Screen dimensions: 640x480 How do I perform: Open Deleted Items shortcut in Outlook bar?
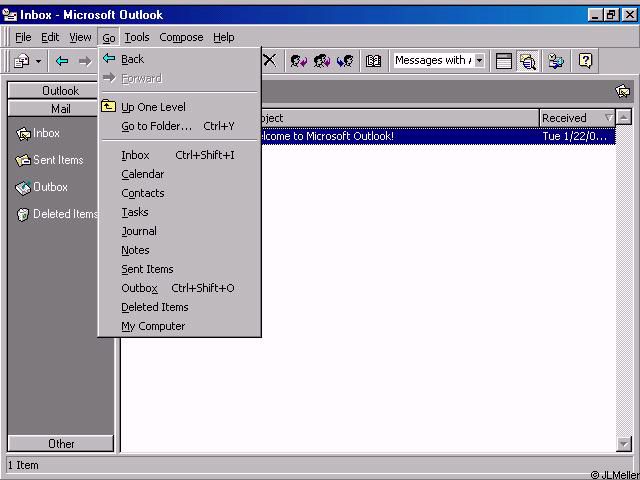click(57, 214)
